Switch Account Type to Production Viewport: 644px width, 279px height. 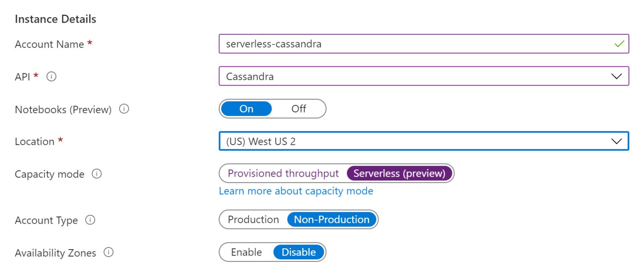click(x=253, y=219)
